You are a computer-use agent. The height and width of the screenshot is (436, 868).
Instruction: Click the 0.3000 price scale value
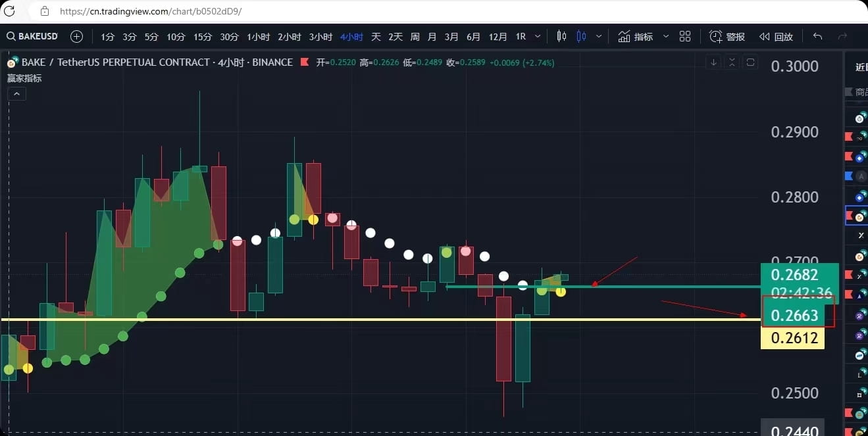(794, 66)
